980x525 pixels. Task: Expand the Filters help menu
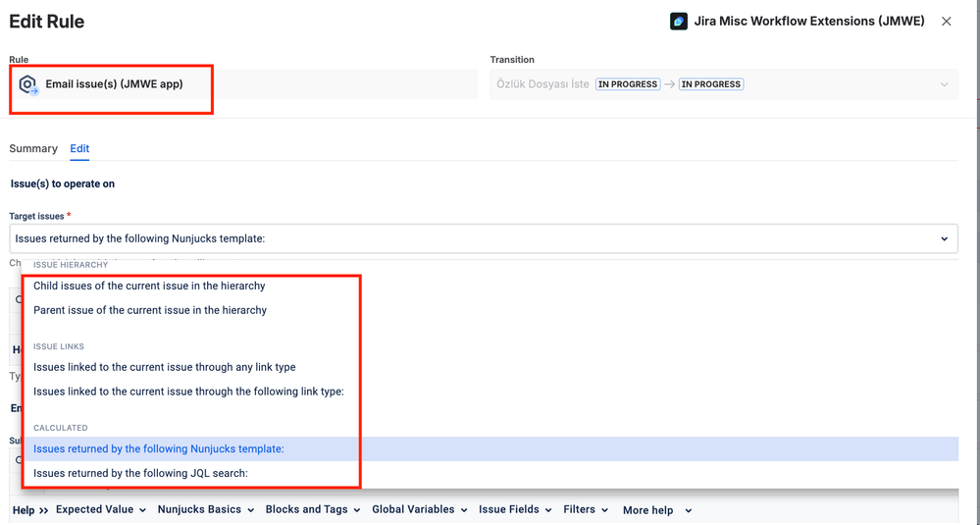click(x=587, y=510)
